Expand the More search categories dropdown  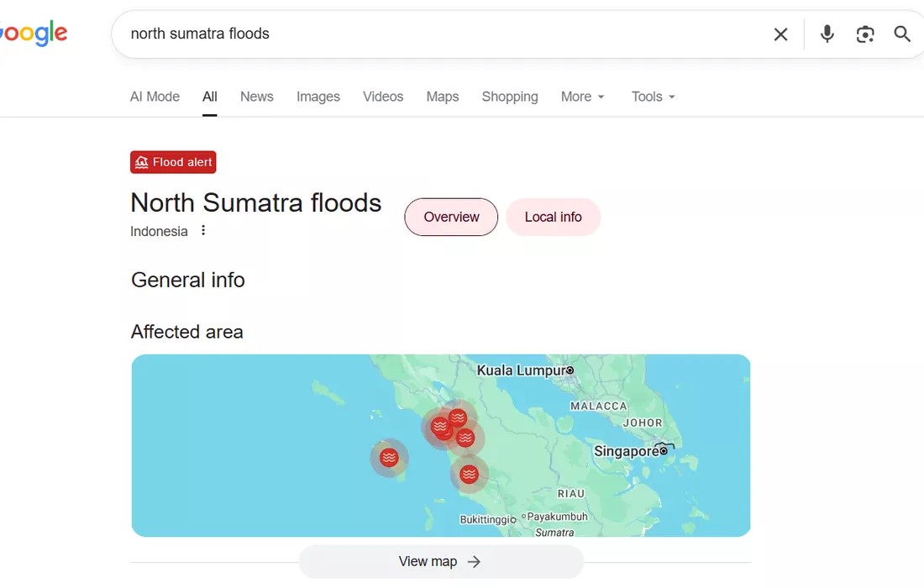(x=582, y=97)
